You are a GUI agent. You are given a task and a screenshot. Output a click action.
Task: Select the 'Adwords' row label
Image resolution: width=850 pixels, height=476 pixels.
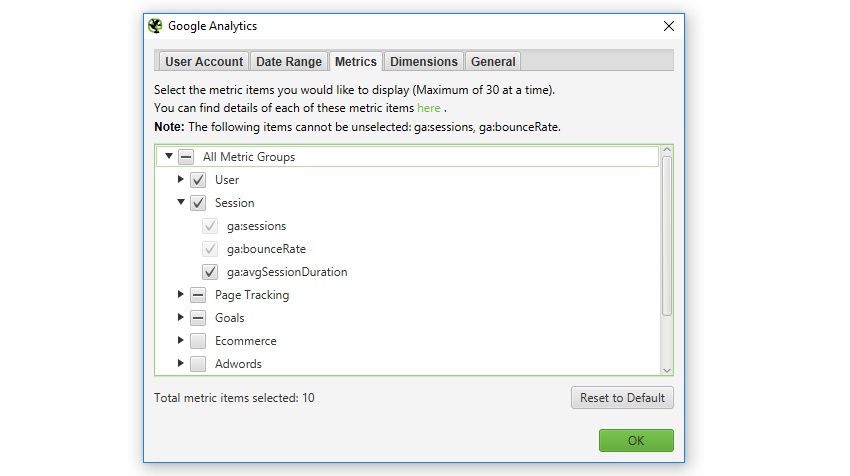click(x=238, y=364)
